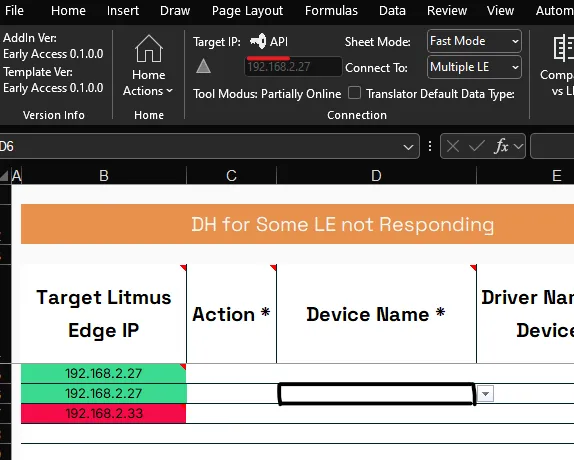
Task: Open the Insert Function fx icon
Action: point(502,146)
